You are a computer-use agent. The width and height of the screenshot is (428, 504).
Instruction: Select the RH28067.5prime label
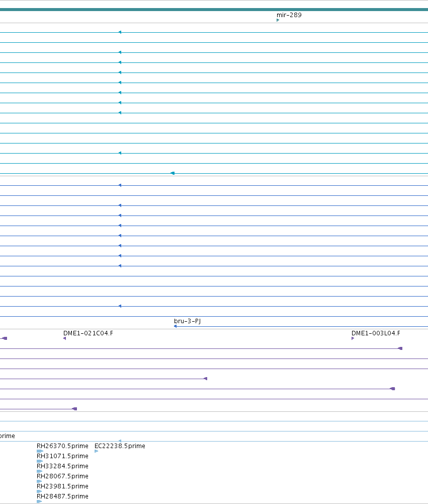pyautogui.click(x=62, y=476)
